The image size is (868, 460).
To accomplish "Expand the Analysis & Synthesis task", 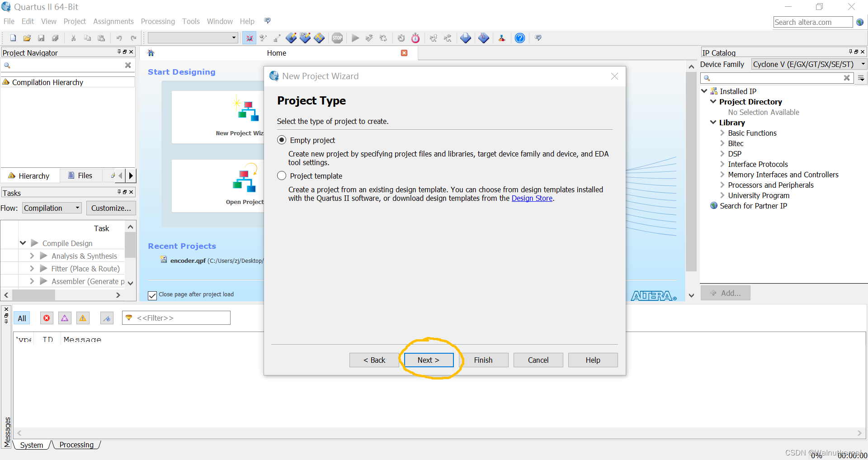I will pyautogui.click(x=32, y=256).
